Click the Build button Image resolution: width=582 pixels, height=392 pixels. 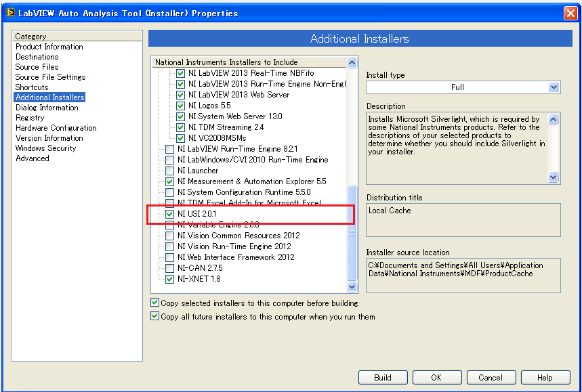pyautogui.click(x=383, y=378)
